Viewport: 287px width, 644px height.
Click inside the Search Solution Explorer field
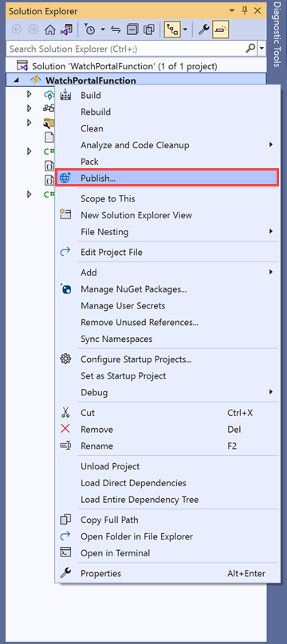pyautogui.click(x=126, y=49)
